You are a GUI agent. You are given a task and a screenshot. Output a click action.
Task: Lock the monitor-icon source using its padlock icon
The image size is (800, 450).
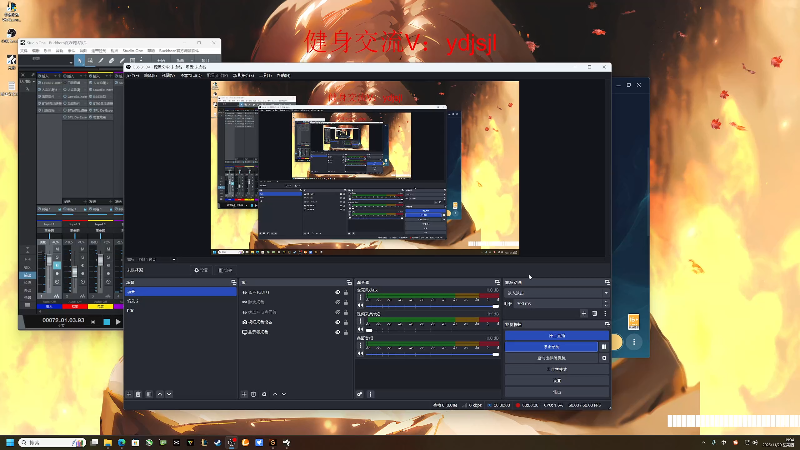click(x=346, y=332)
